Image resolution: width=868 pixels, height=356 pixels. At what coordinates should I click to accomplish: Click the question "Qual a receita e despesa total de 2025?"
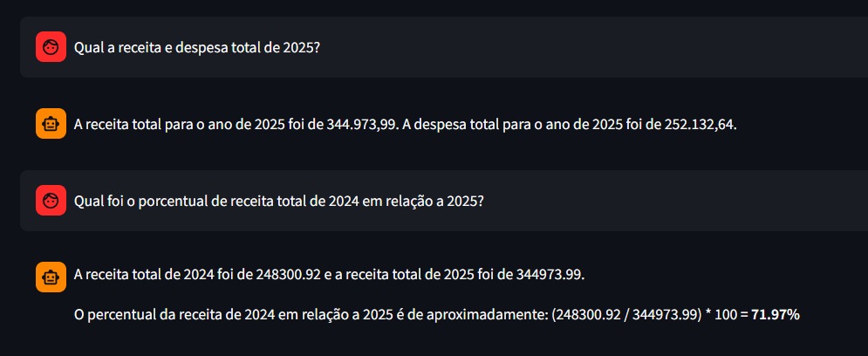click(196, 47)
